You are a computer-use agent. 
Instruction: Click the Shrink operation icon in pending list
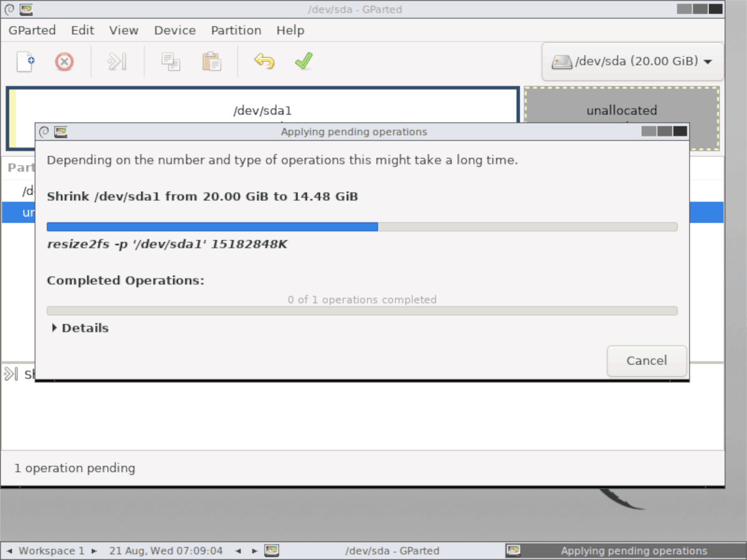tap(10, 374)
